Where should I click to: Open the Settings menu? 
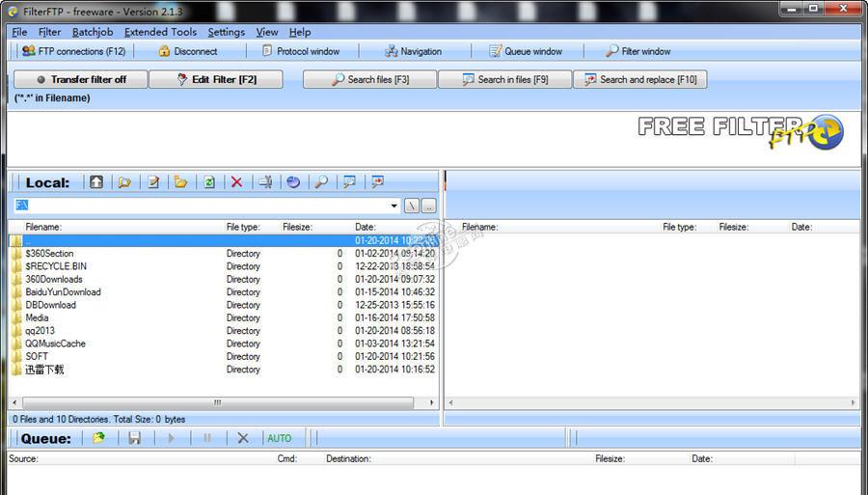point(227,32)
